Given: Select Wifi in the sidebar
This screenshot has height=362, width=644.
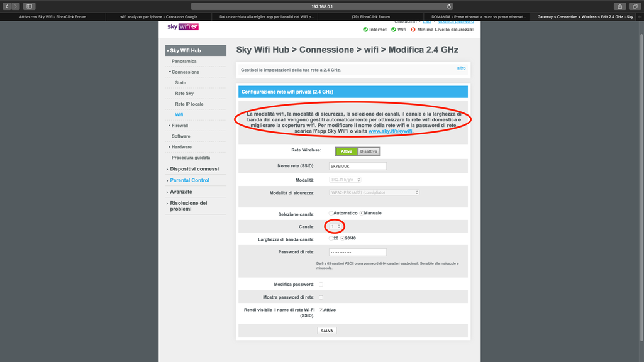Looking at the screenshot, I should [179, 114].
